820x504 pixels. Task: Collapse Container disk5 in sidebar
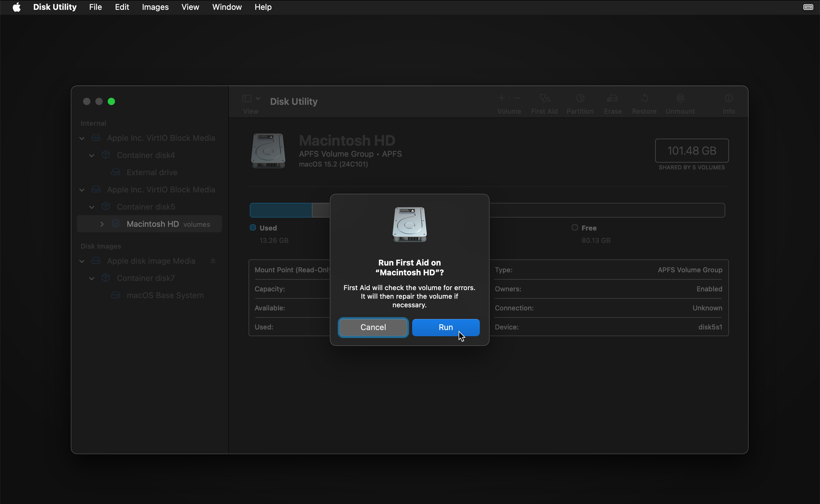tap(92, 207)
